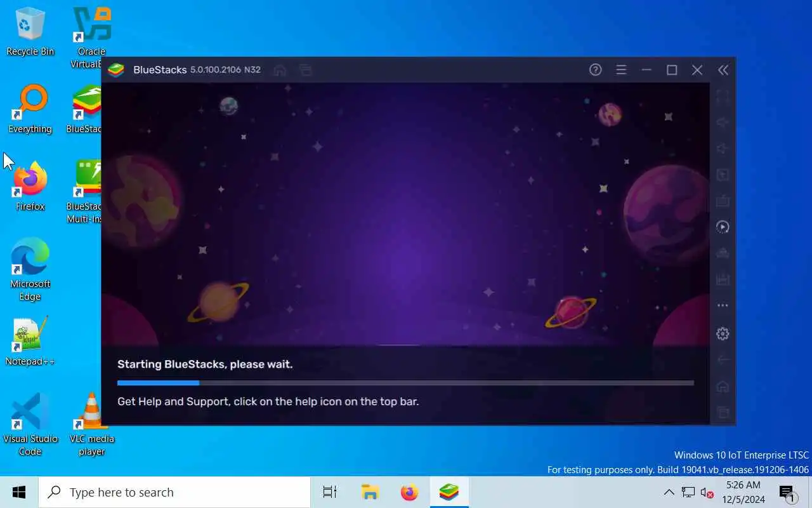
Task: Select the Notepad++ desktop shortcut
Action: pos(30,342)
